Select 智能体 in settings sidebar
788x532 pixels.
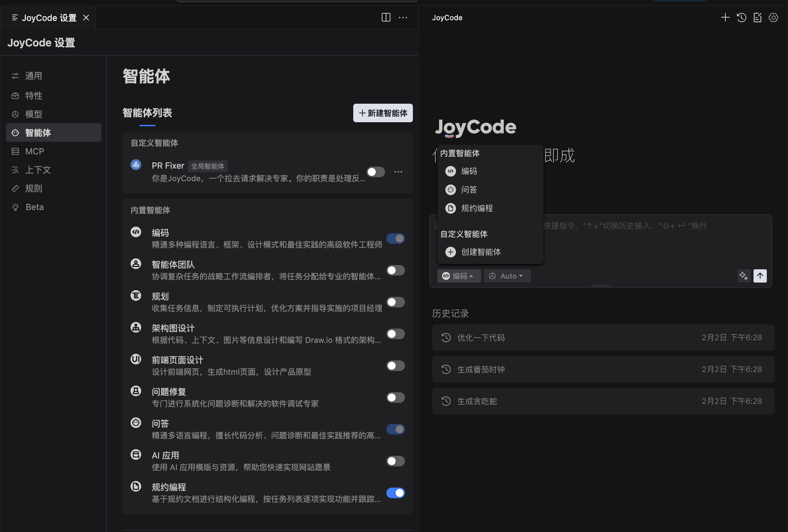(54, 133)
